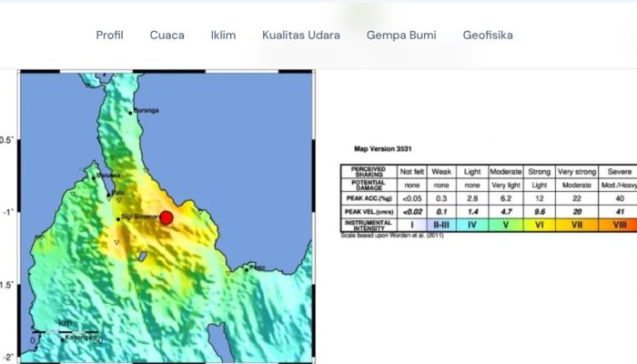Click the 'Scale based upon Worden' caption
Image resolution: width=637 pixels, height=364 pixels.
point(392,235)
